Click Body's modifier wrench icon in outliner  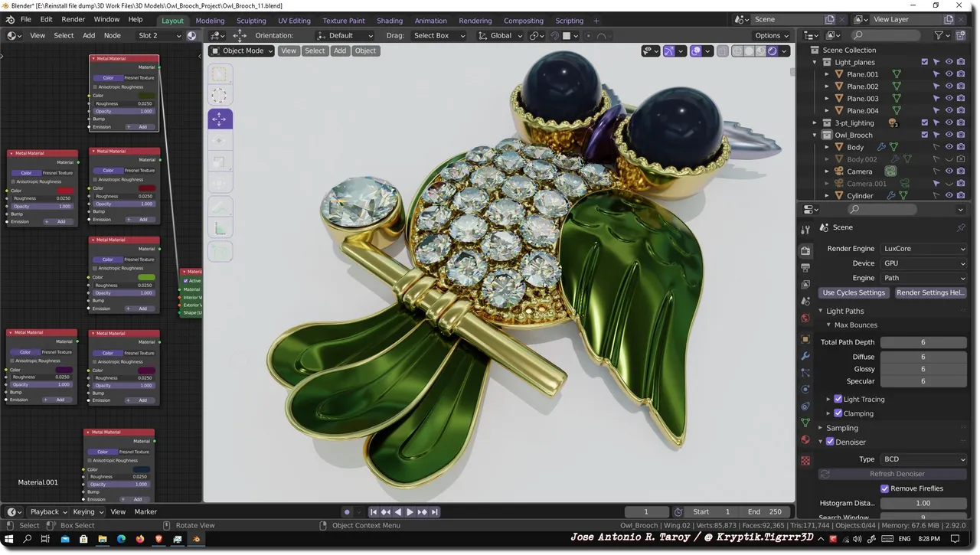(x=881, y=147)
